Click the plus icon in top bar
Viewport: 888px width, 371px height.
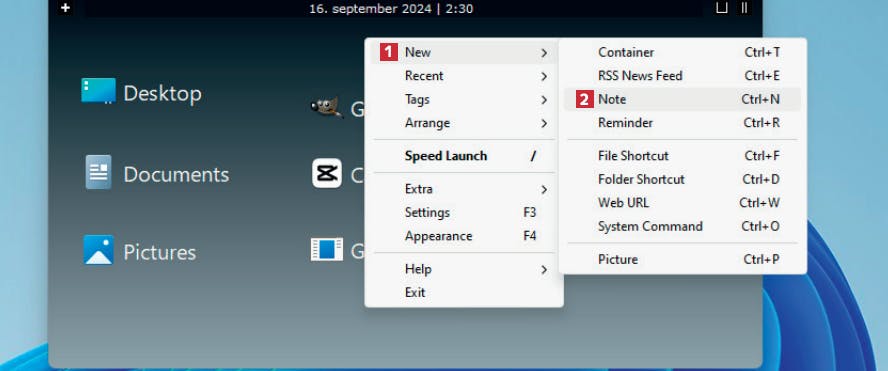(66, 8)
